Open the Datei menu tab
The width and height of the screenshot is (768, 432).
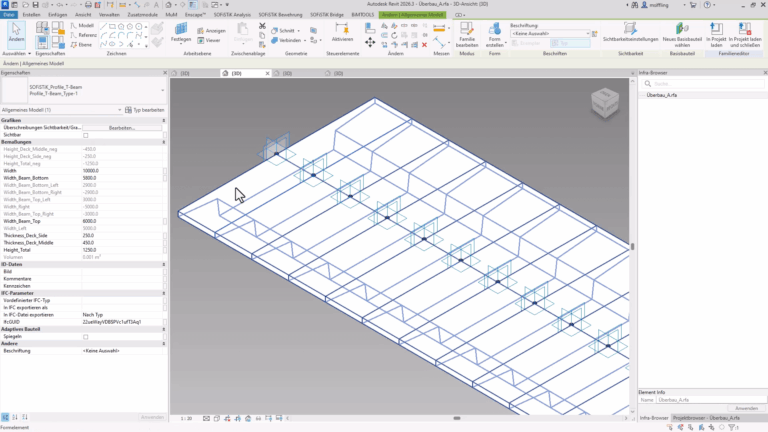click(9, 15)
